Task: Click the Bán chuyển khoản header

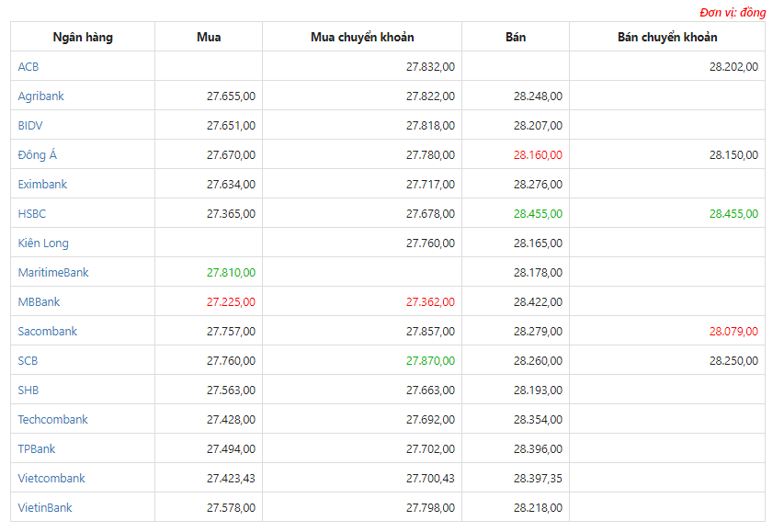Action: tap(667, 37)
